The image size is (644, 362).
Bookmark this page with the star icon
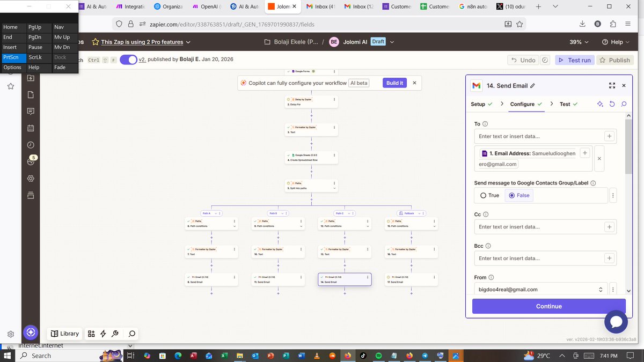click(519, 24)
